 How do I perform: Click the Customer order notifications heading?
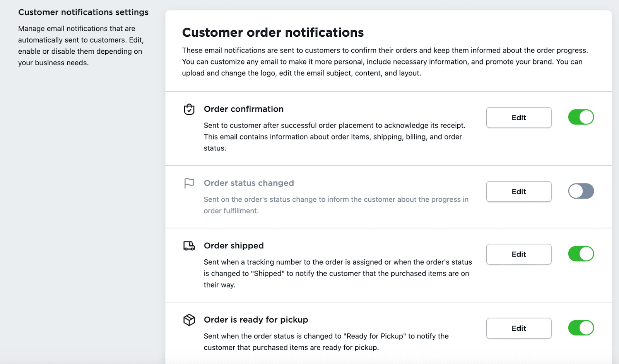(273, 32)
